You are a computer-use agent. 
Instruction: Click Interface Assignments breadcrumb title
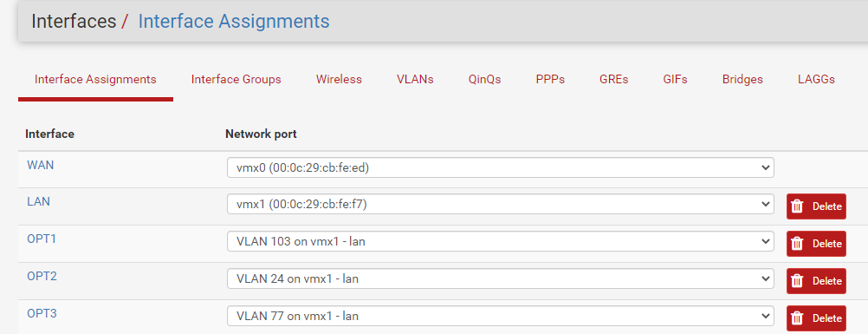click(x=234, y=21)
